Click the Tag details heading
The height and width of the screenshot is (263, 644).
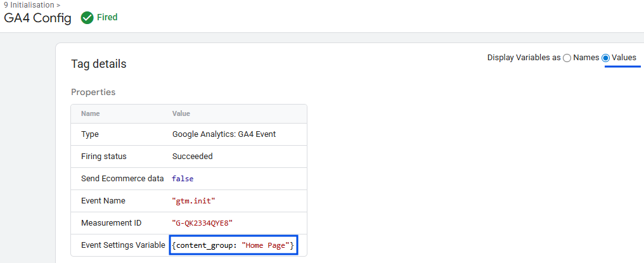(98, 64)
